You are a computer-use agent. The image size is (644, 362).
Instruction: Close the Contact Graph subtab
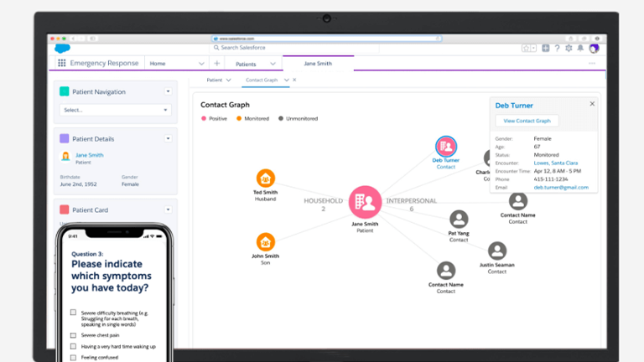294,80
